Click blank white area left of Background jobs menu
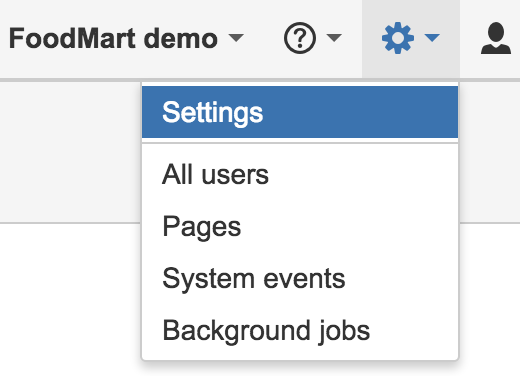This screenshot has width=520, height=376. pyautogui.click(x=70, y=300)
